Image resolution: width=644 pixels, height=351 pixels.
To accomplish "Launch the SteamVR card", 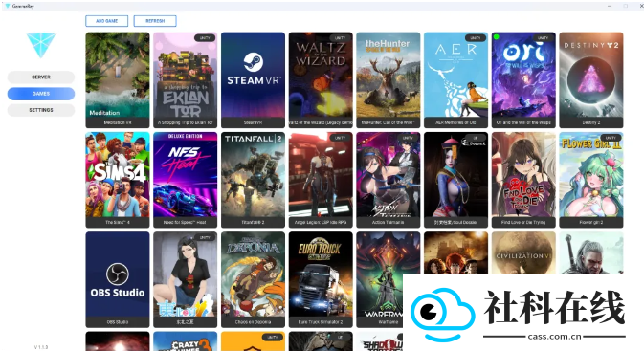I will 253,80.
